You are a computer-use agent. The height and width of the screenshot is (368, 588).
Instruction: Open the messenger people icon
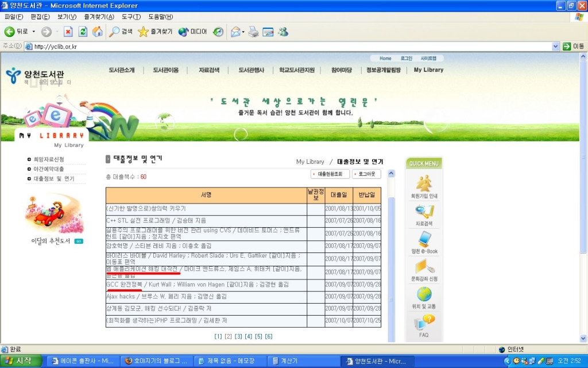[x=283, y=32]
